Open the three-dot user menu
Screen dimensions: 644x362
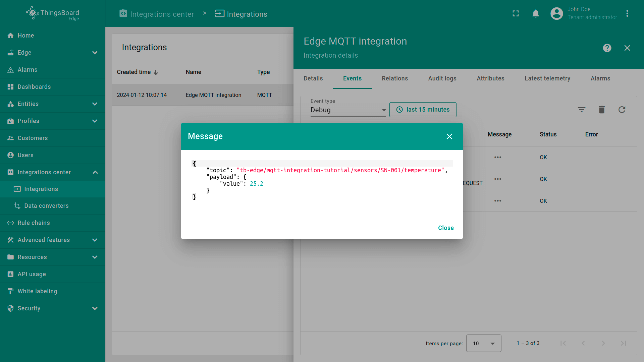[x=627, y=14]
